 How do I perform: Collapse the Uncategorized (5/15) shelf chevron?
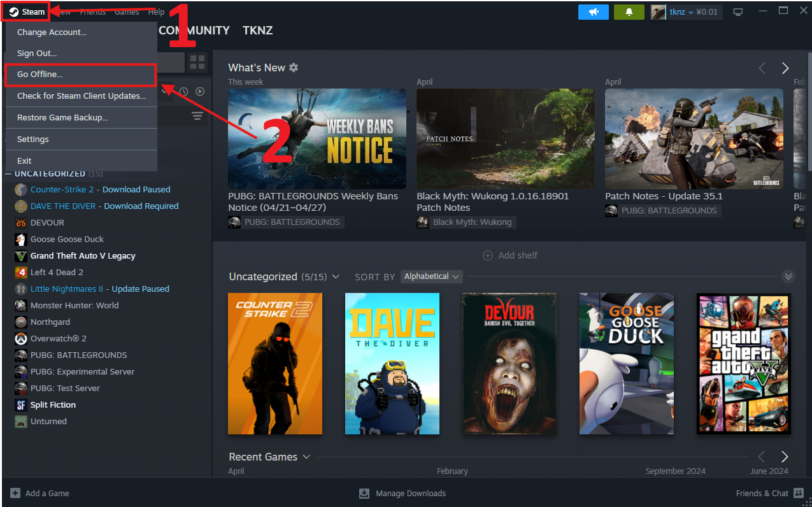point(336,276)
